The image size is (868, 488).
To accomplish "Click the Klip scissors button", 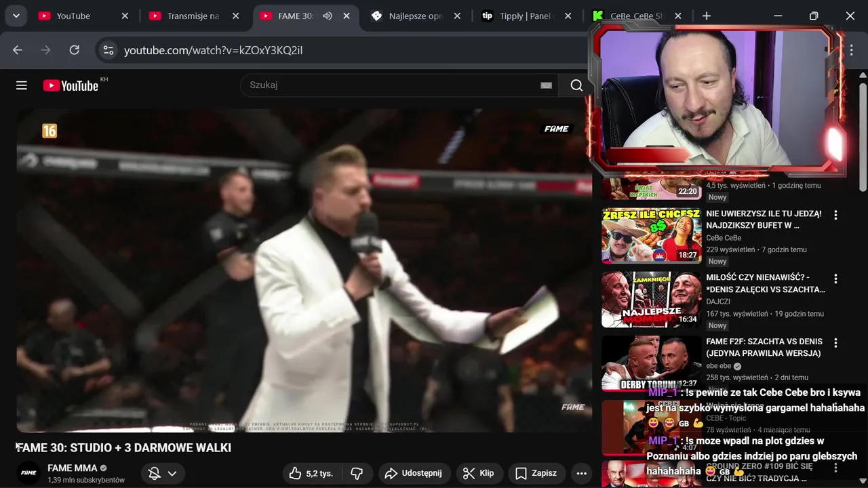I will coord(479,473).
